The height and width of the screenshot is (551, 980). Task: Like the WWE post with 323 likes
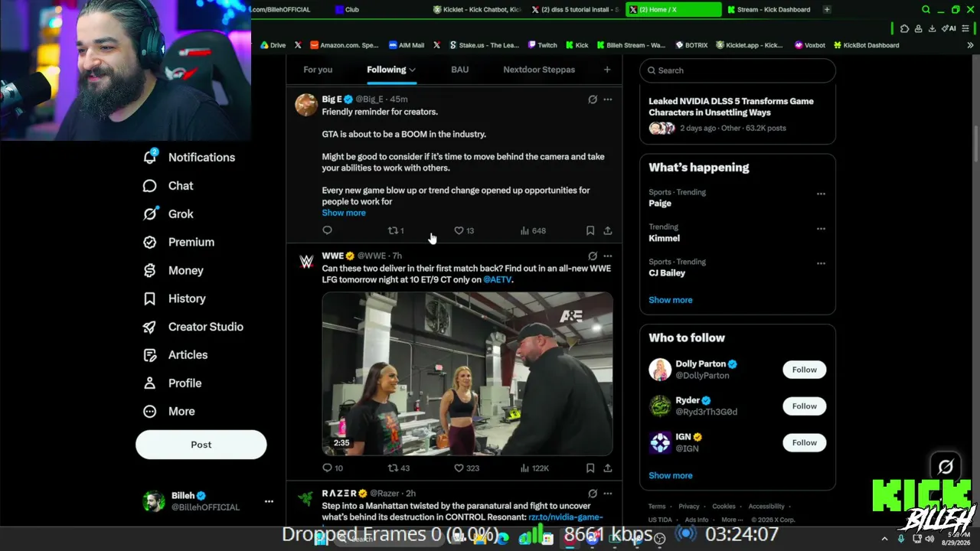(466, 468)
